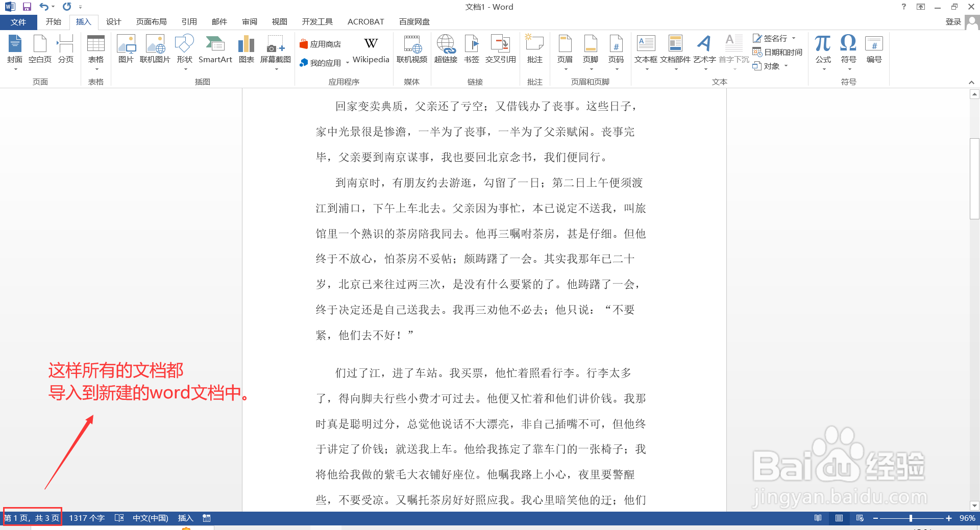Click word count 1317 个字

click(x=87, y=518)
